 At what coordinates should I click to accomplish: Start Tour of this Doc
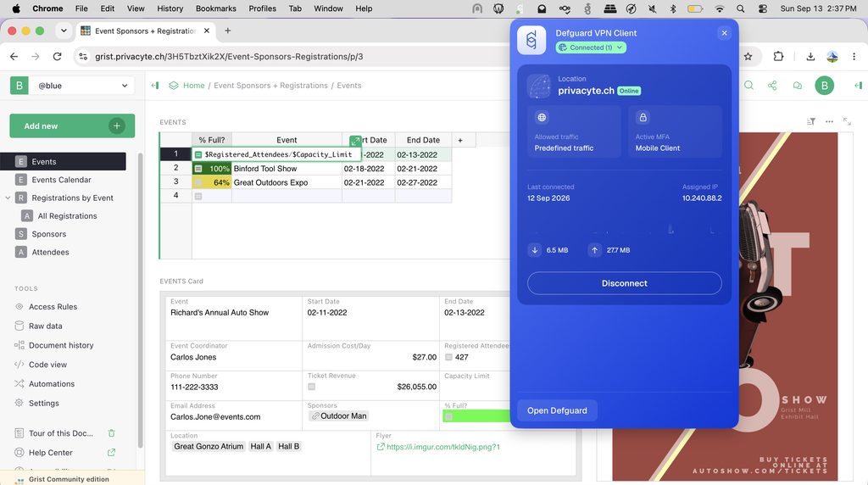61,433
